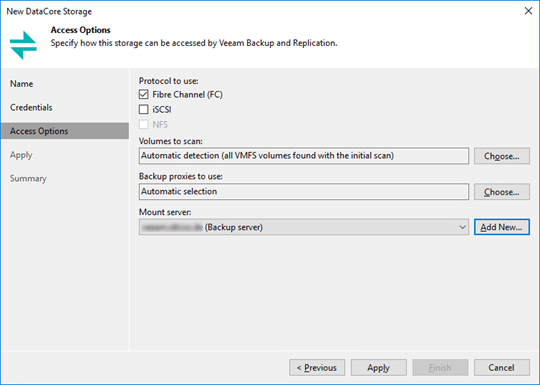Screen dimensions: 540x385
Task: Cancel the storage wizard
Action: coord(502,368)
